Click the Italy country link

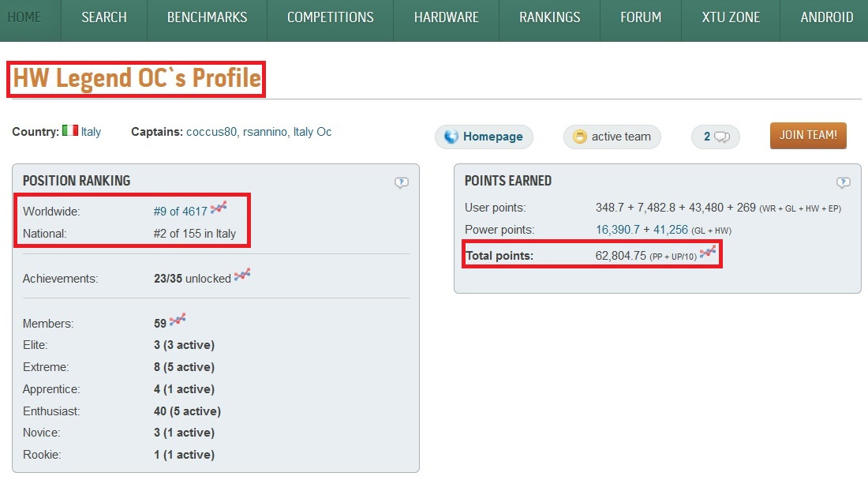click(x=91, y=132)
